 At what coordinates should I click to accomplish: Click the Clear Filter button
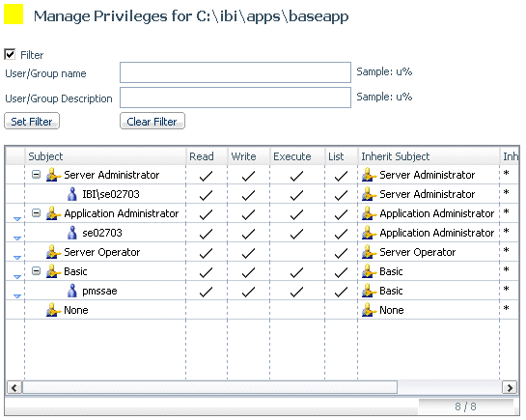[152, 121]
